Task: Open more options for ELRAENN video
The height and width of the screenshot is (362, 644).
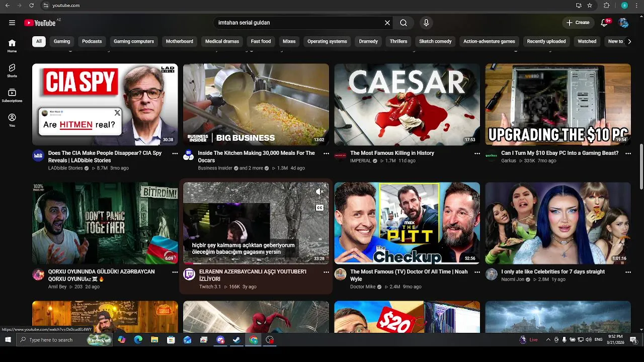Action: (x=326, y=272)
